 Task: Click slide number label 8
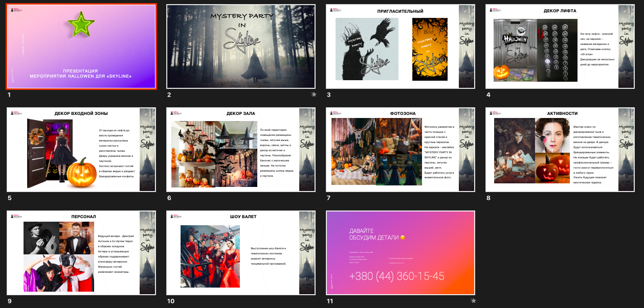tap(488, 198)
